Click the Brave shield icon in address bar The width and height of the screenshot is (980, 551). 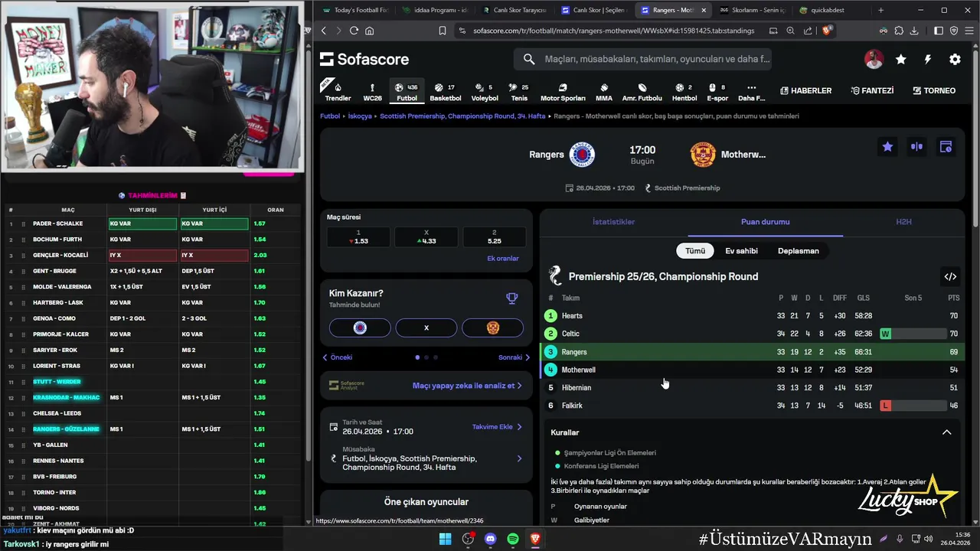[x=827, y=31]
